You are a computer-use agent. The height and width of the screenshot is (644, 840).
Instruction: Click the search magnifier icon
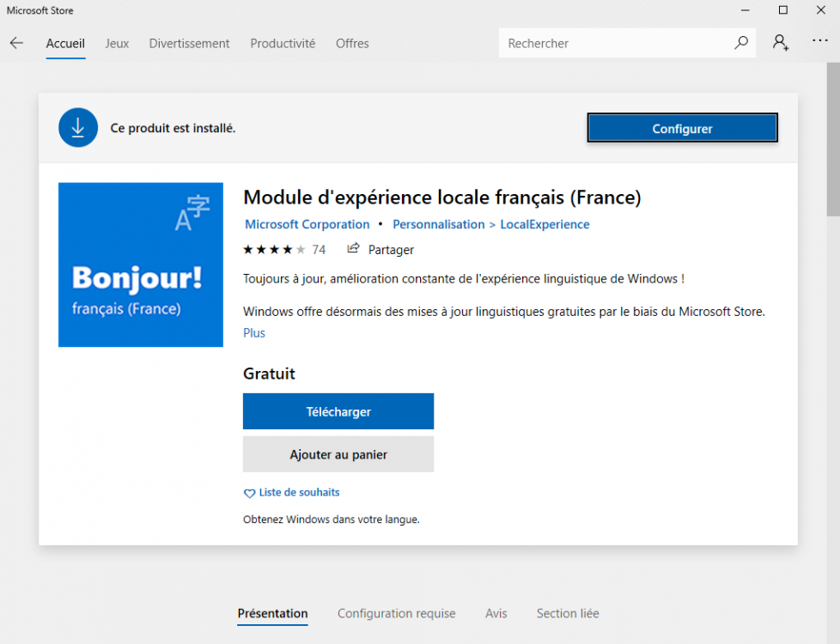[740, 43]
